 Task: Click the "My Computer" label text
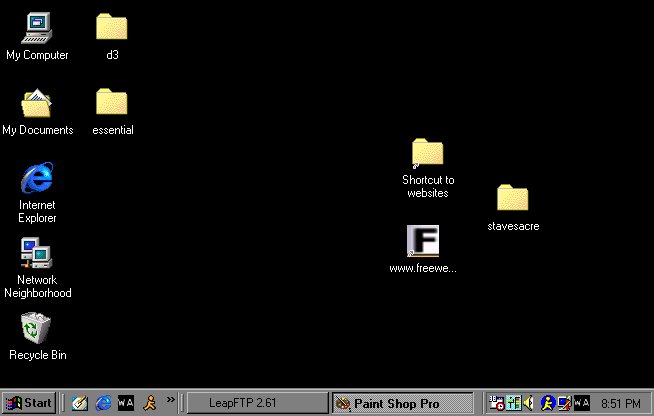37,55
